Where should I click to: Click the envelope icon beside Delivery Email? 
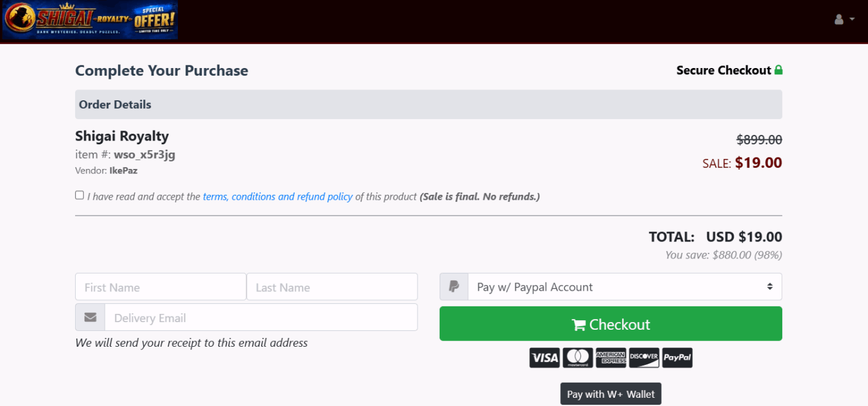point(90,317)
